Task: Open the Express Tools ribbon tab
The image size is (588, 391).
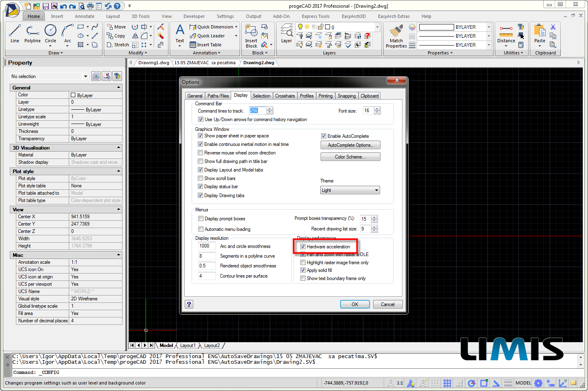Action: click(x=315, y=16)
